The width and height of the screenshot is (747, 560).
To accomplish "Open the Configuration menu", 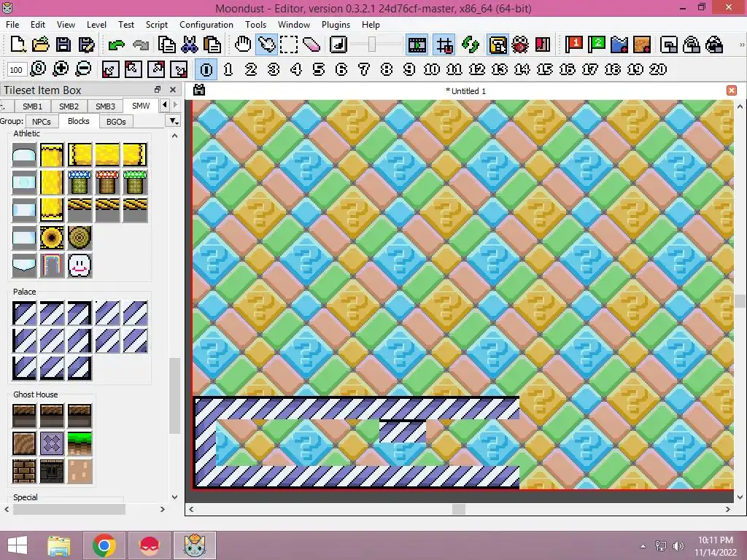I will [206, 24].
